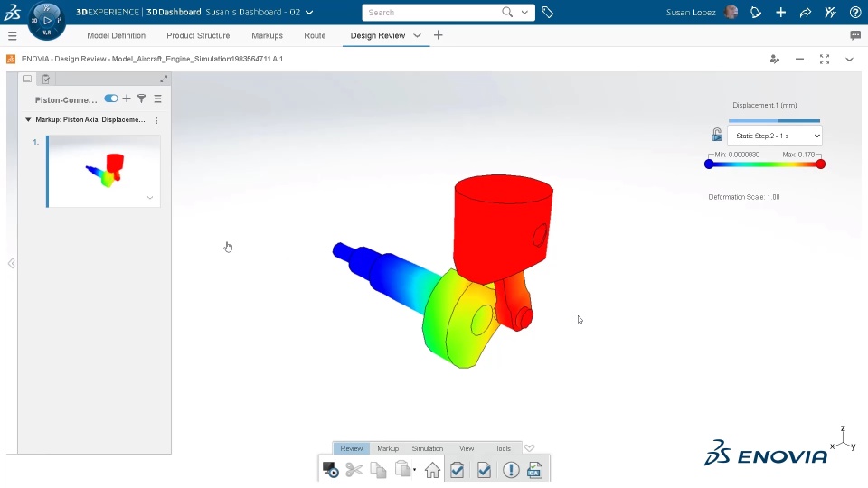This screenshot has height=488, width=868.
Task: Open the search options dropdown arrow
Action: point(524,12)
